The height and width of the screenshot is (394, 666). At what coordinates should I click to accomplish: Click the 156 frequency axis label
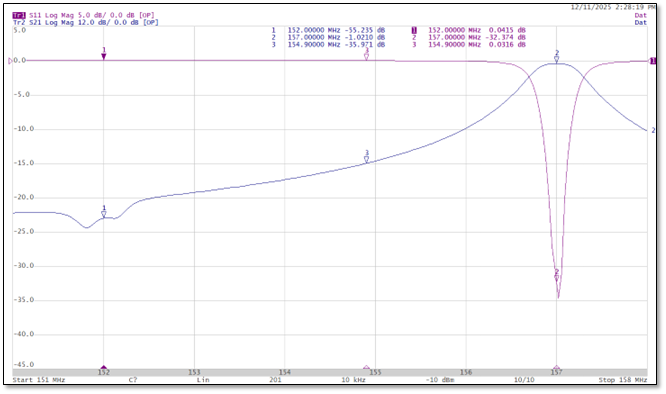coord(466,372)
